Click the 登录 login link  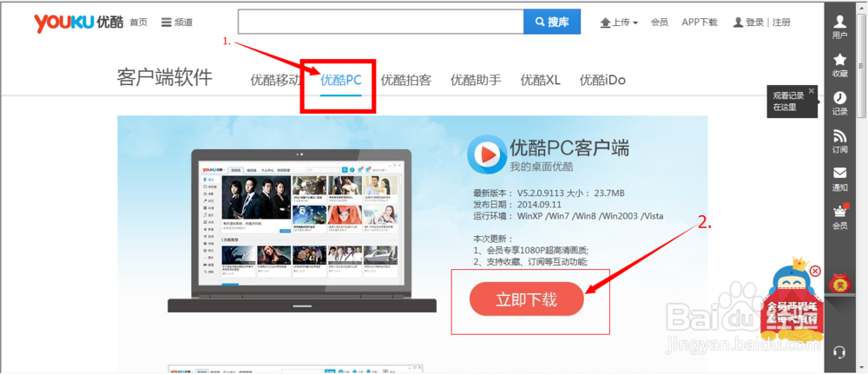(x=748, y=23)
